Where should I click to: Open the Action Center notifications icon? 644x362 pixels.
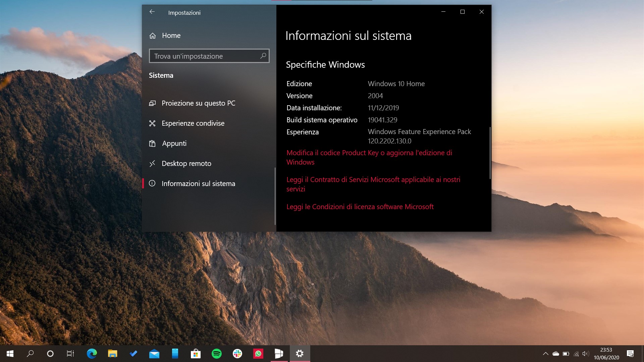pyautogui.click(x=630, y=354)
